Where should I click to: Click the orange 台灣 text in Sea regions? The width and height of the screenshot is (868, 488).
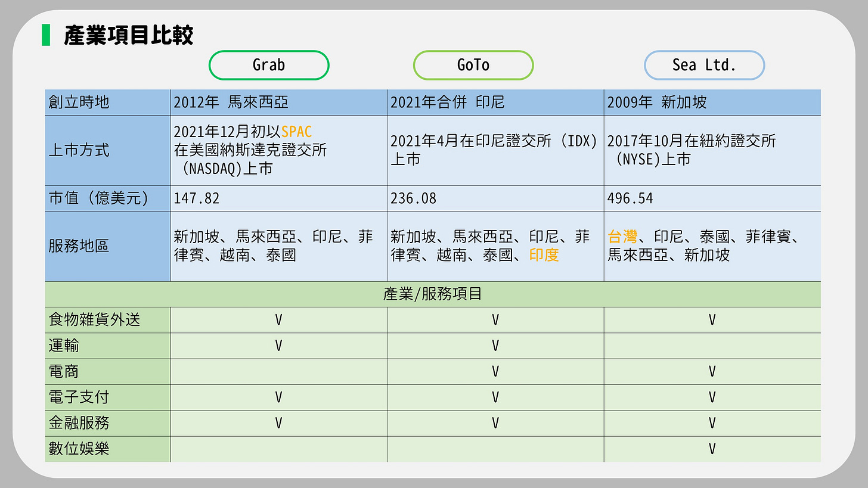coord(623,237)
